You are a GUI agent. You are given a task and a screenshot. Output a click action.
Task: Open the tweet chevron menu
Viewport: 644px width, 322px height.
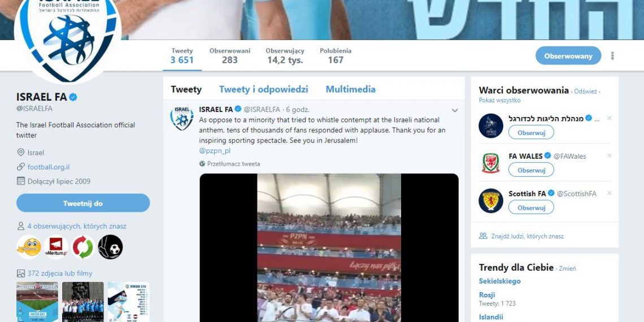[455, 111]
